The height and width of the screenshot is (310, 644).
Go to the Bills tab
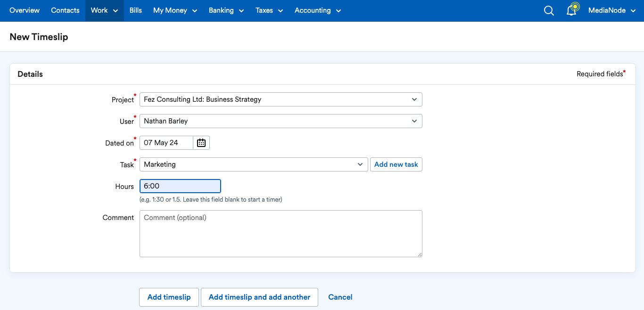pos(136,10)
